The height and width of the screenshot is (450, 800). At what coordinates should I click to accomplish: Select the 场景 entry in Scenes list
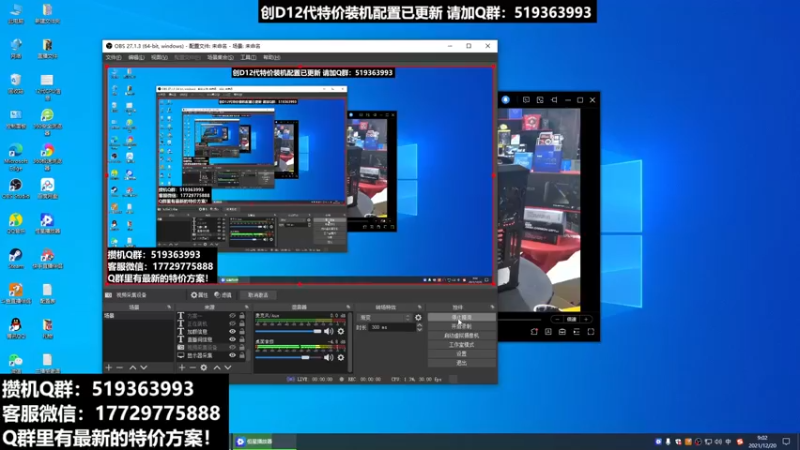(139, 316)
